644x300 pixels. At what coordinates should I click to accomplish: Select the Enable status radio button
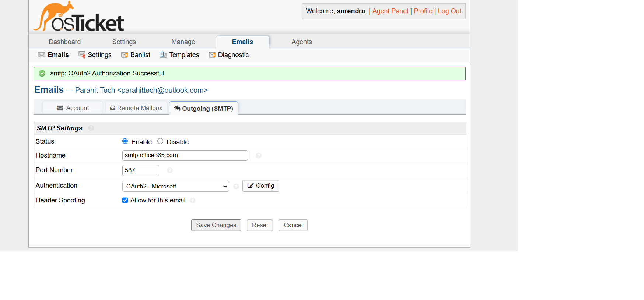point(125,141)
